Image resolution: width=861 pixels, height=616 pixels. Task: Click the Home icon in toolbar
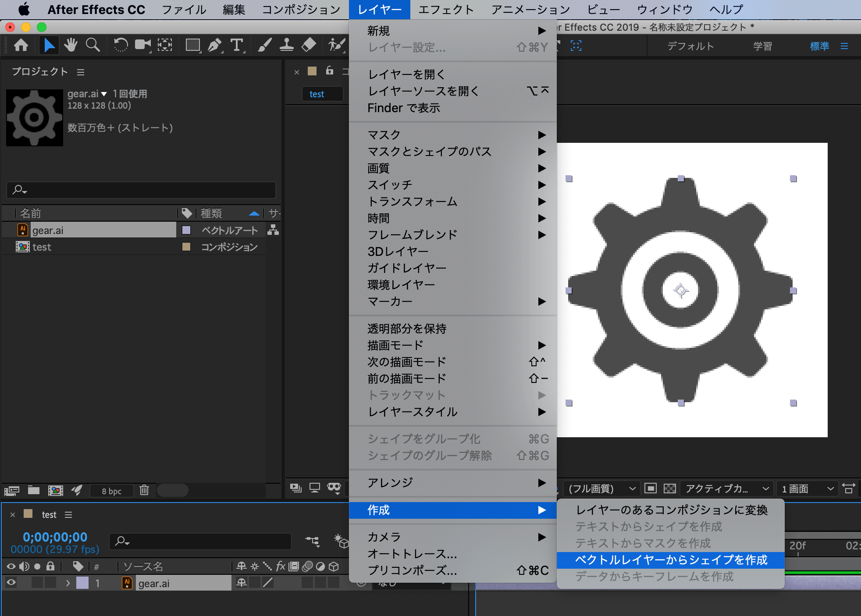[21, 45]
